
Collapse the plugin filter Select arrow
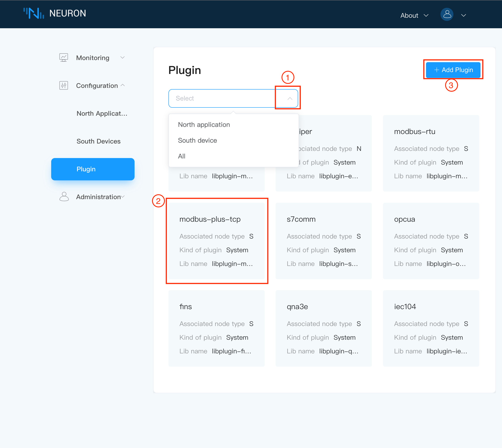(290, 98)
